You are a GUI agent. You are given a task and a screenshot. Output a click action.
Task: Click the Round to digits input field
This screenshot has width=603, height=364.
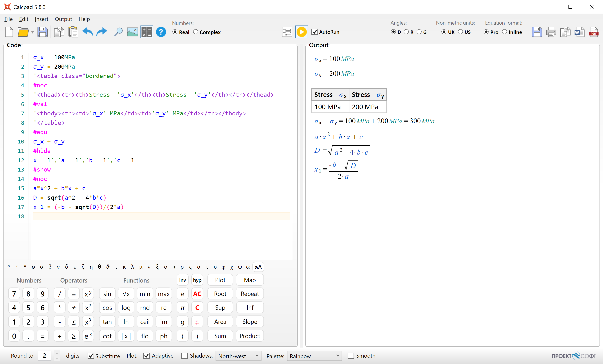click(45, 356)
